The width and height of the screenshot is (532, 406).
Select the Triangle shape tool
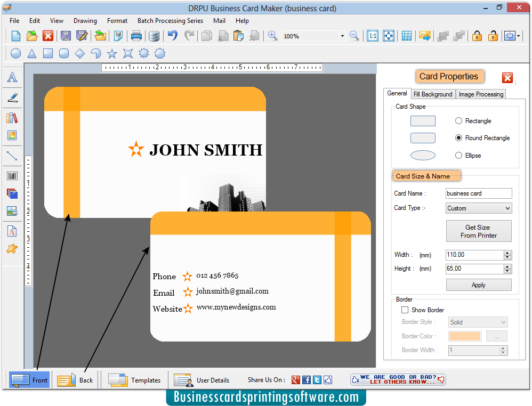tap(32, 53)
